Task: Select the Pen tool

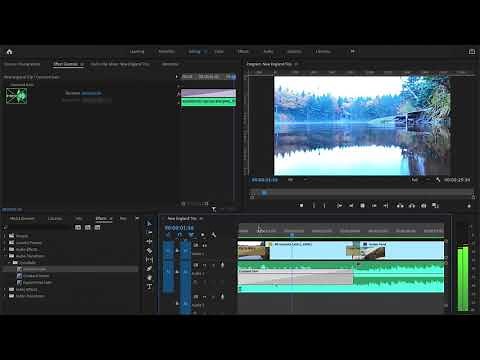Action: (x=149, y=268)
